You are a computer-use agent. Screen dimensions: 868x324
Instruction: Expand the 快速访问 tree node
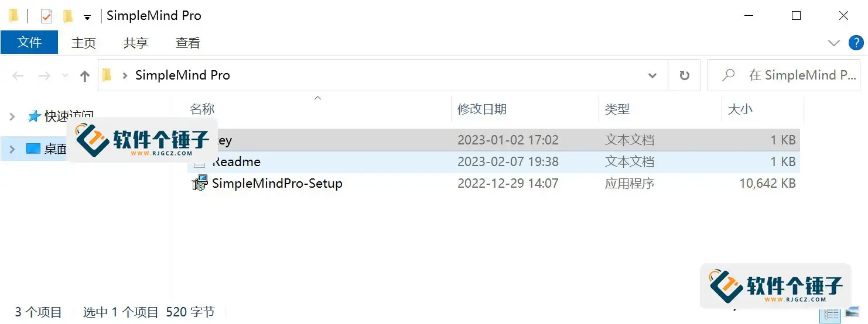point(12,116)
